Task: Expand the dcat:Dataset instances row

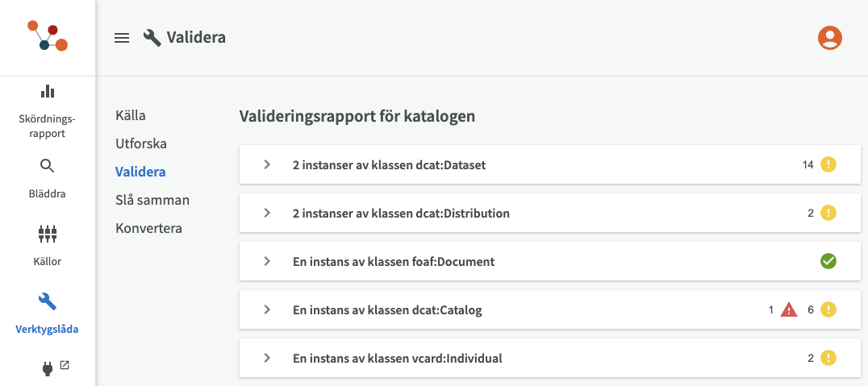Action: (x=267, y=165)
